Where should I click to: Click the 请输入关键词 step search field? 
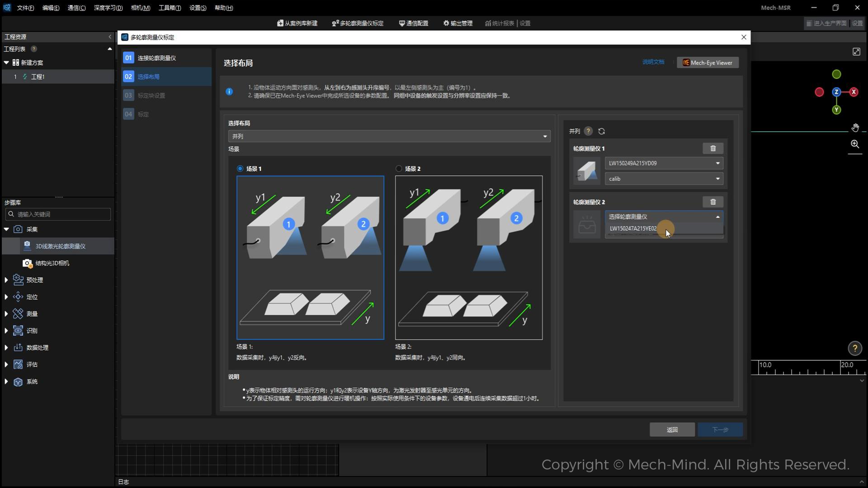click(x=58, y=214)
